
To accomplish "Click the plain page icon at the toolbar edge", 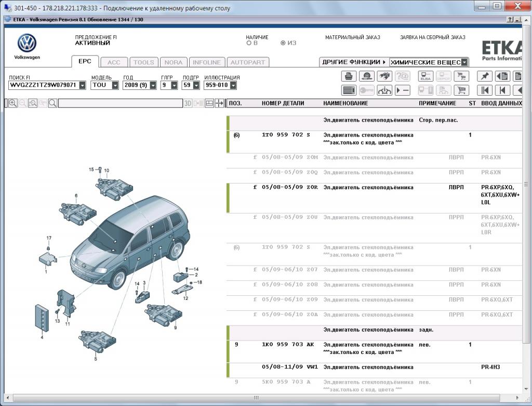I will (x=518, y=76).
